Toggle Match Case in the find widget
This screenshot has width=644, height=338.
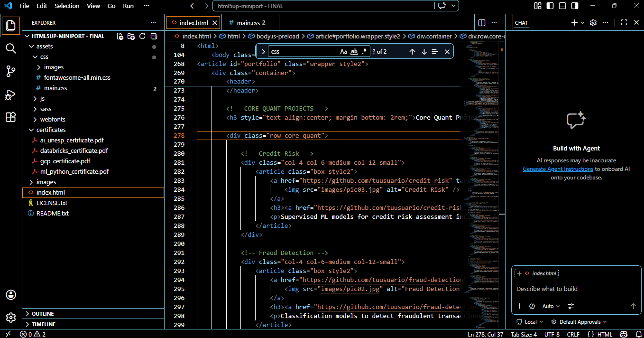pyautogui.click(x=343, y=51)
